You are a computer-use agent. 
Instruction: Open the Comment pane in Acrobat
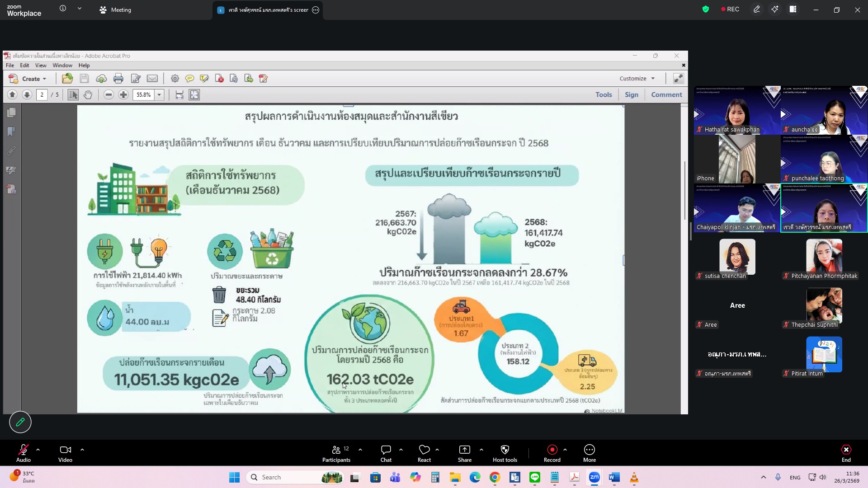tap(666, 95)
